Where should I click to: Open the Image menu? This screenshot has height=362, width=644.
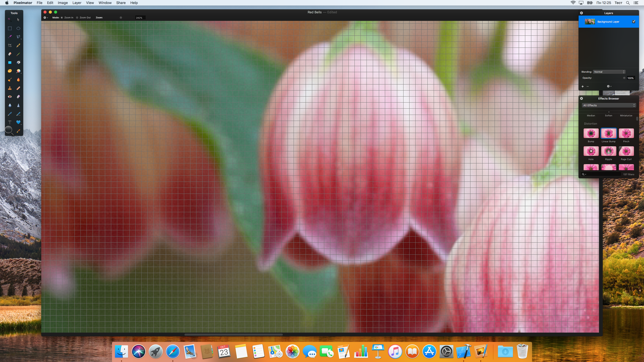pyautogui.click(x=63, y=3)
